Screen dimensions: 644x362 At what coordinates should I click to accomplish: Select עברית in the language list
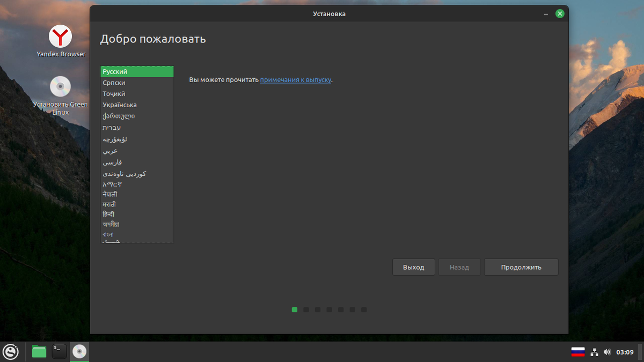[x=137, y=128]
